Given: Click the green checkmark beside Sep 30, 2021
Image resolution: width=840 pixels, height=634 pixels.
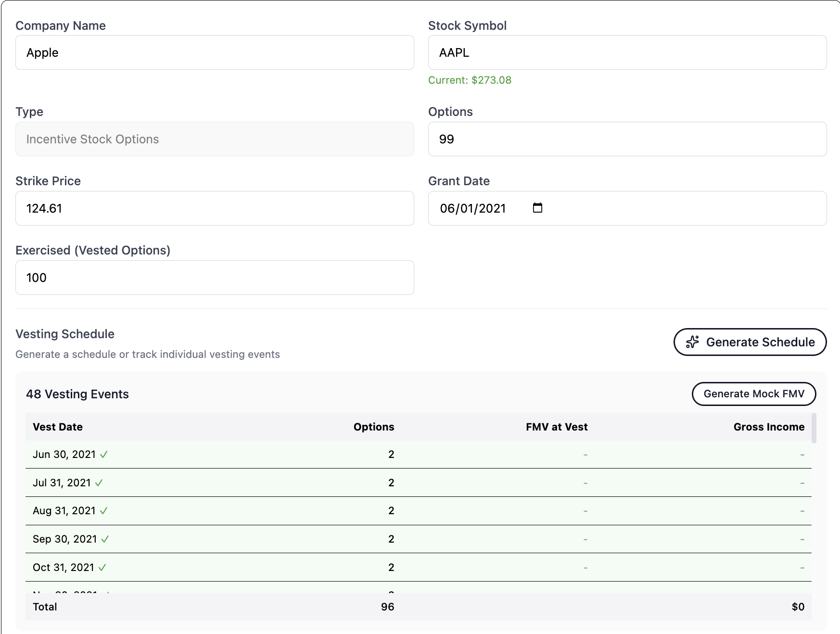Looking at the screenshot, I should 105,539.
